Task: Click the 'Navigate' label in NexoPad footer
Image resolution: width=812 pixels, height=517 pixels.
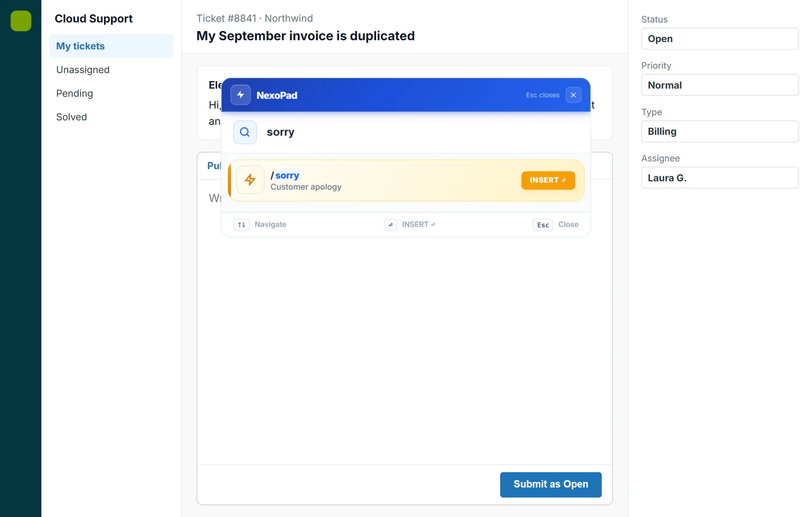Action: pyautogui.click(x=270, y=224)
